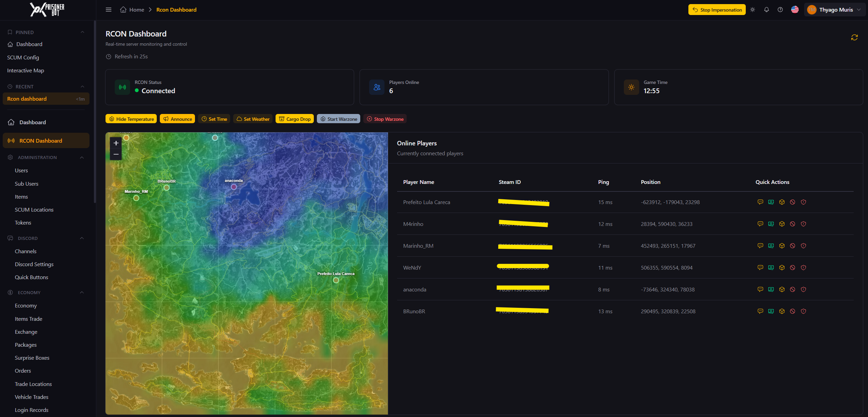Ban player WeNdY using the ban icon
Viewport: 868px width, 417px height.
tap(793, 268)
